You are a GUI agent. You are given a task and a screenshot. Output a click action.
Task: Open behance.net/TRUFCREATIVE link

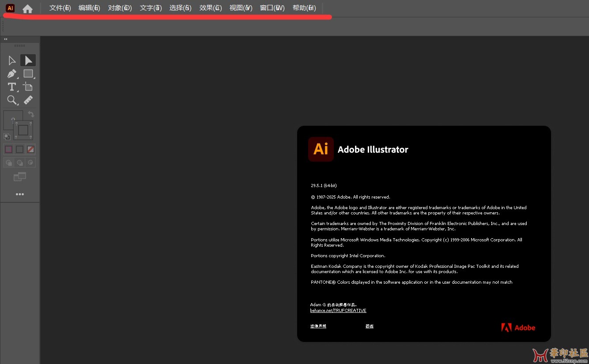[x=338, y=311]
